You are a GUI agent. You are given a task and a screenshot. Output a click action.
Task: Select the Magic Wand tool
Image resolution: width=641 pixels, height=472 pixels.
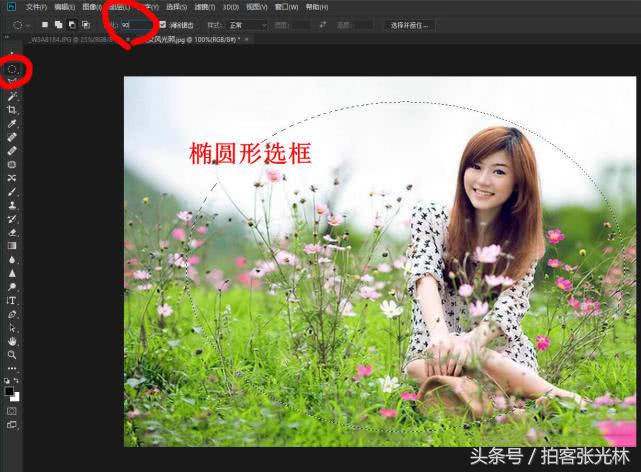pyautogui.click(x=12, y=96)
